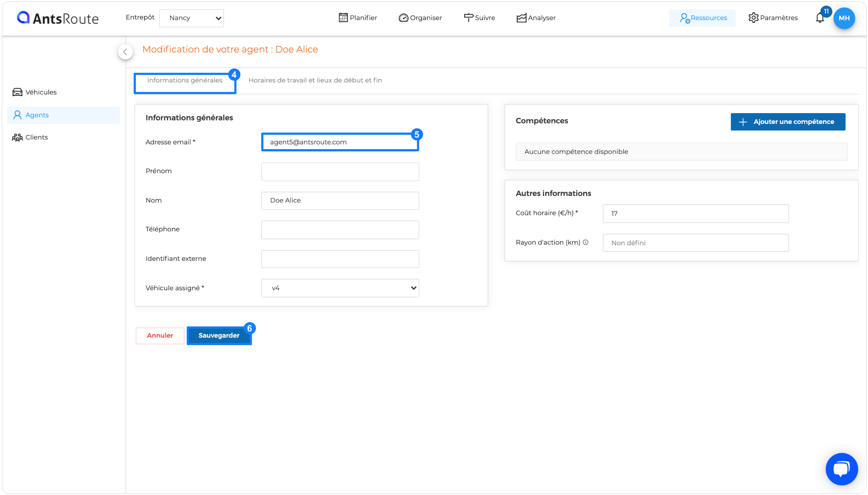The image size is (868, 495).
Task: Click the Sauvegarder button
Action: pyautogui.click(x=219, y=335)
